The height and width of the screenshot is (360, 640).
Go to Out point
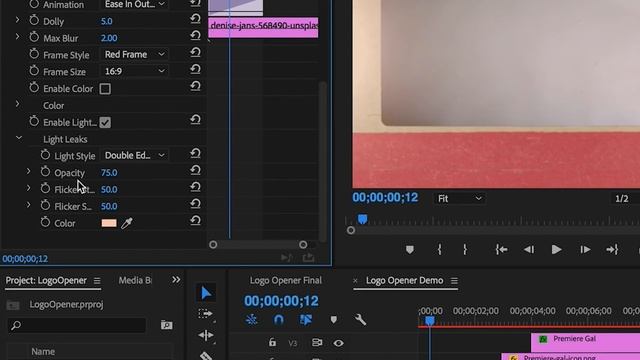[612, 249]
